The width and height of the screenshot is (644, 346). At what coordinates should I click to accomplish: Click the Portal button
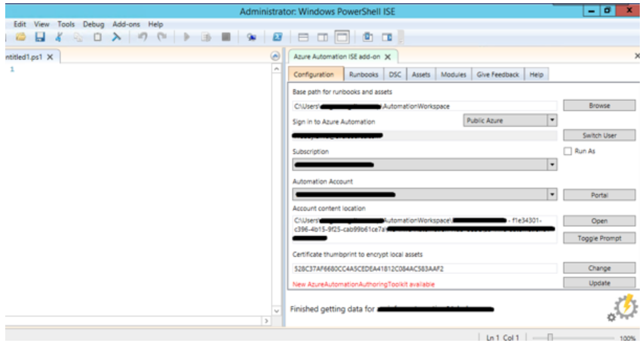[599, 194]
